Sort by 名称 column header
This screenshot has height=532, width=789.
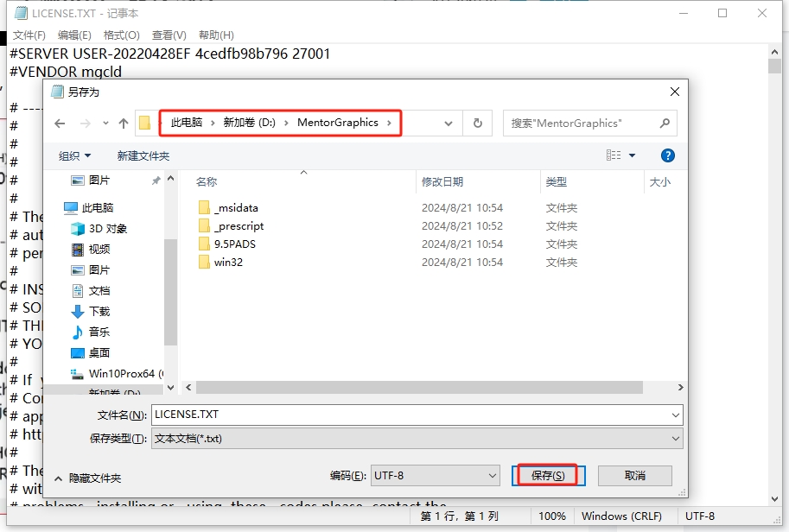tap(207, 182)
